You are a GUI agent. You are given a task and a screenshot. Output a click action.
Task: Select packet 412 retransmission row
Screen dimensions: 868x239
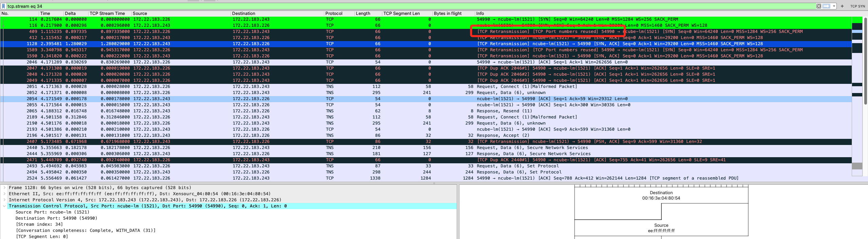click(426, 38)
